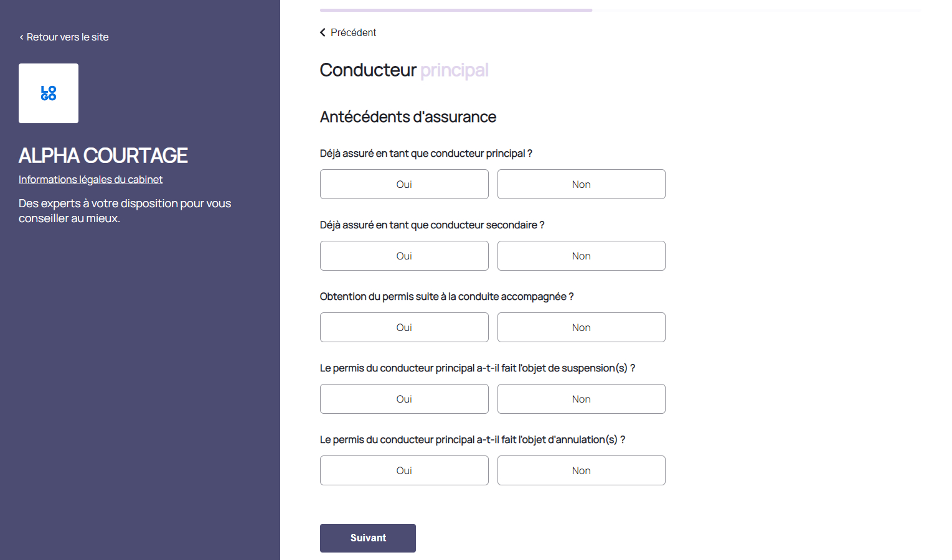Image resolution: width=952 pixels, height=560 pixels.
Task: Go back via Retour vers le site
Action: point(64,37)
